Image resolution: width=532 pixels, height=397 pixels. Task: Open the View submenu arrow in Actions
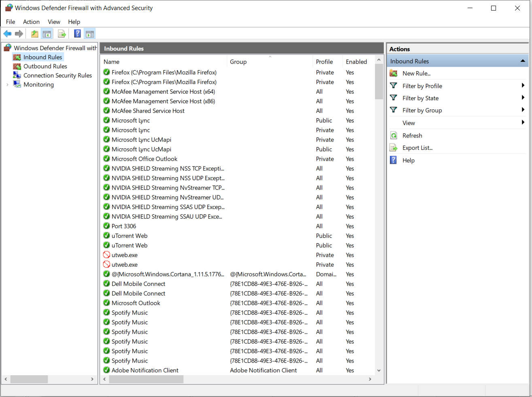(x=523, y=122)
